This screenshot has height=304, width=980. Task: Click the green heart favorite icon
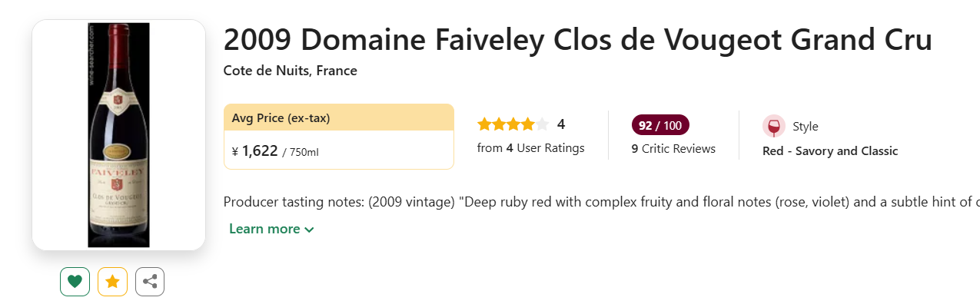(x=75, y=282)
